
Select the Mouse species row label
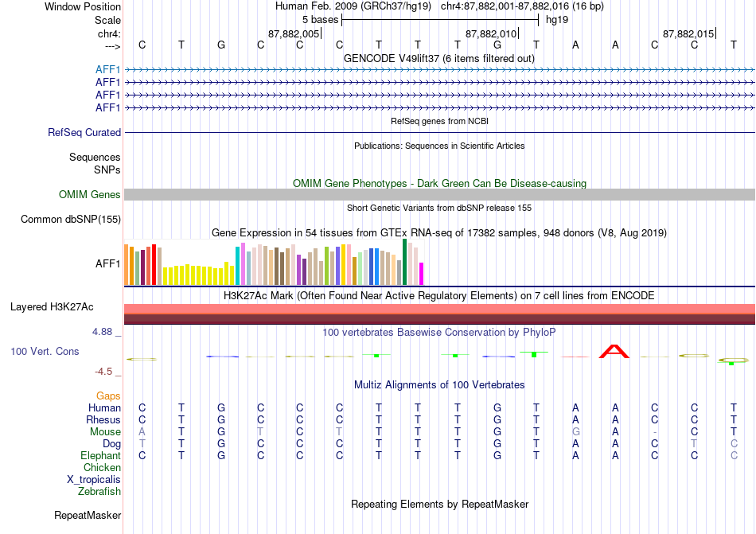pos(105,432)
